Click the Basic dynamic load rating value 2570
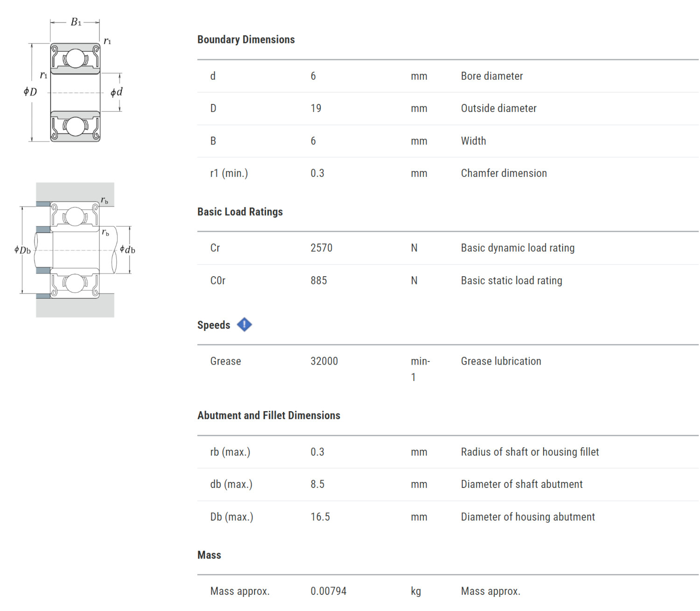The image size is (700, 611). coord(322,248)
